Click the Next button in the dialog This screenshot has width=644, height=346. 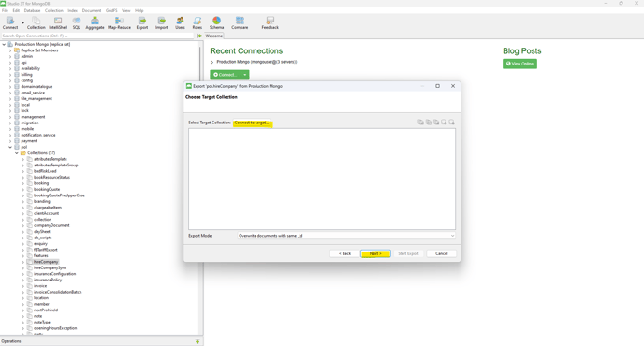point(375,253)
